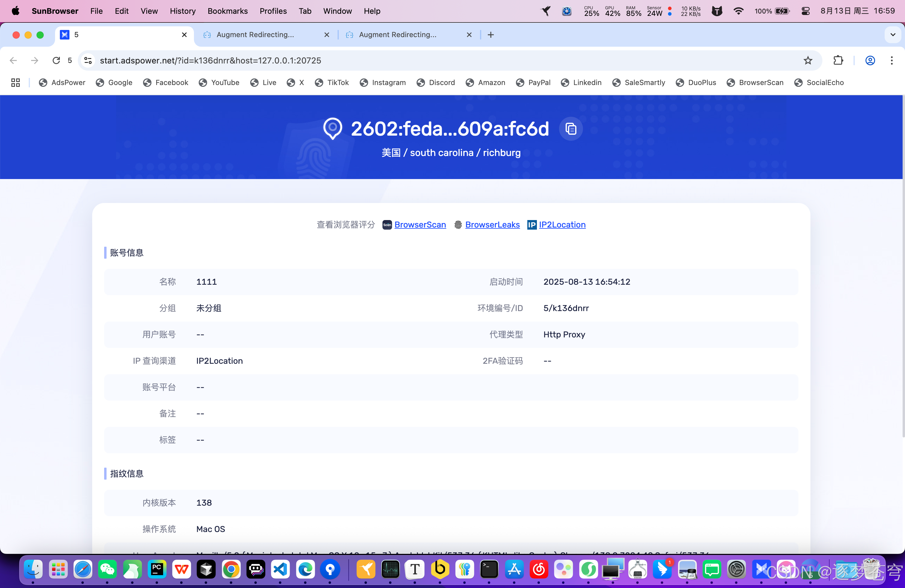Copy the IP address with the copy icon
Image resolution: width=905 pixels, height=588 pixels.
point(570,129)
